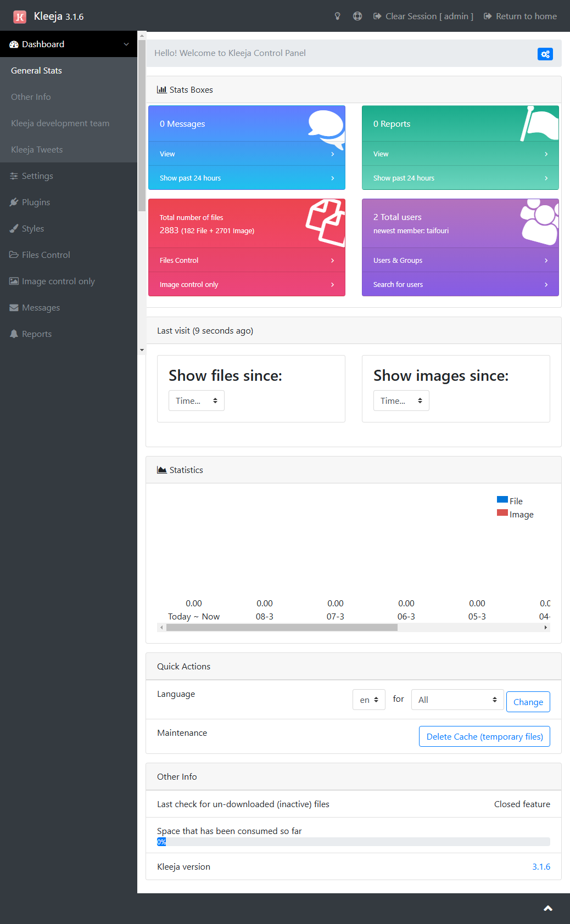Open Files Control link in red card
The height and width of the screenshot is (924, 570).
[x=247, y=260]
